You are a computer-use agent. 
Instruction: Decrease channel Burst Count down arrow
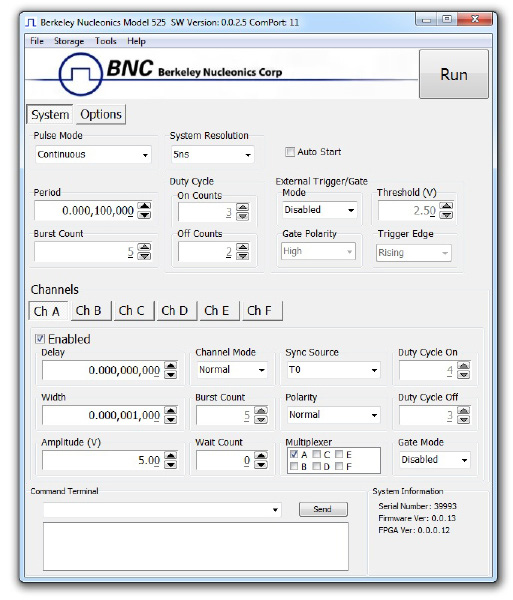click(x=261, y=419)
